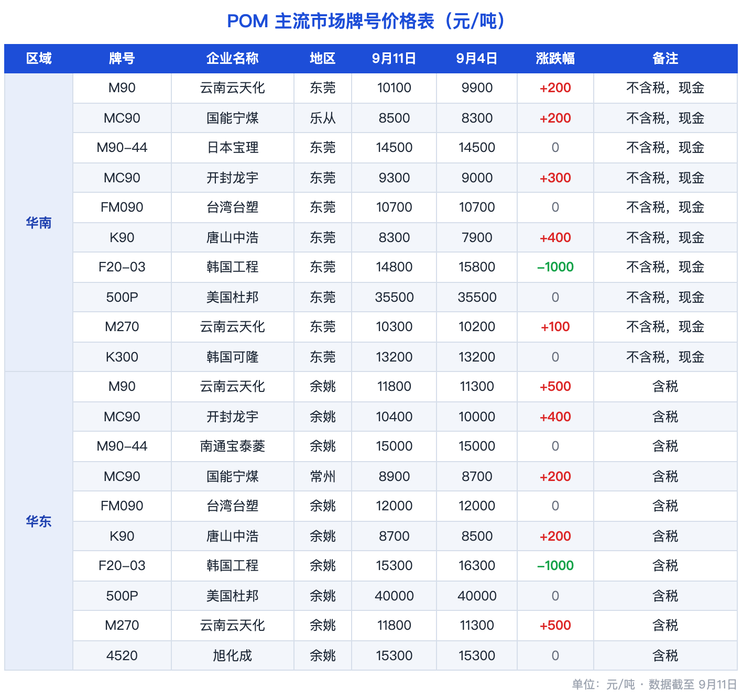Click the '8900' price cell
Screen dimensions: 742x700
[394, 476]
